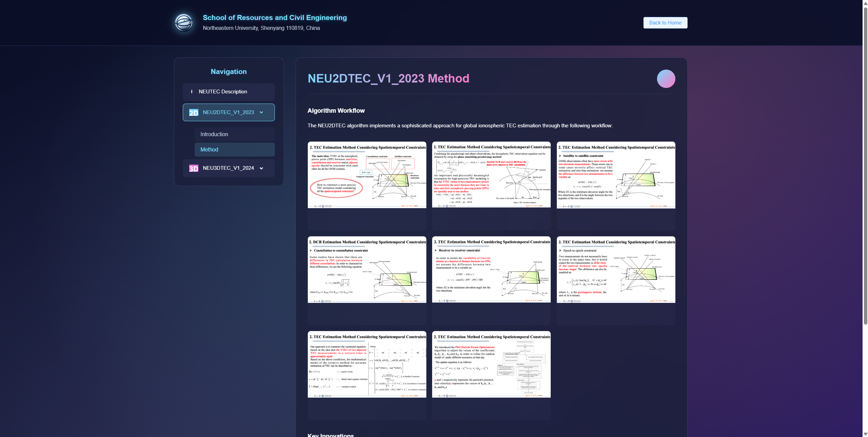Click the university globe logo icon
This screenshot has width=868, height=437.
tap(184, 23)
